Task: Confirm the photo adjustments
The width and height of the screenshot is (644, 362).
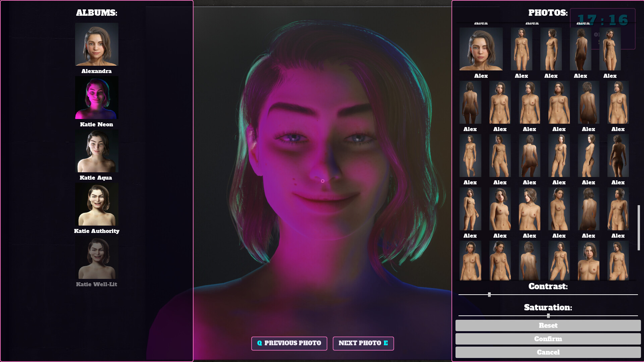Action: 548,339
